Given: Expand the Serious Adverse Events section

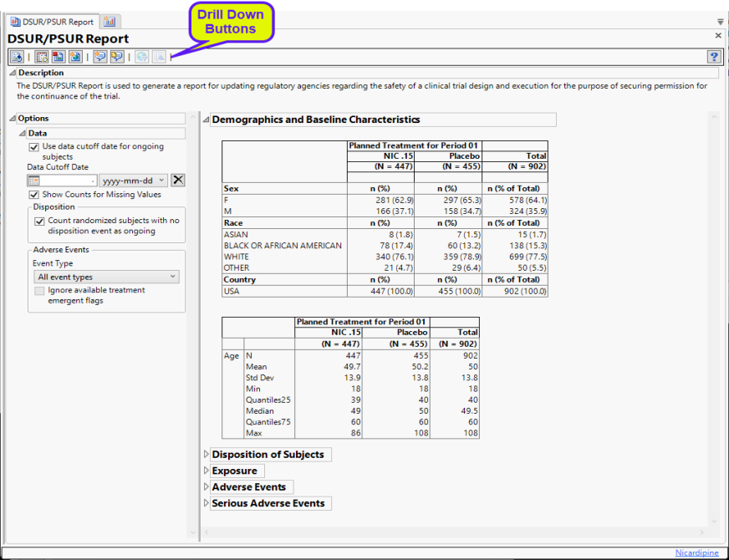Looking at the screenshot, I should click(206, 503).
